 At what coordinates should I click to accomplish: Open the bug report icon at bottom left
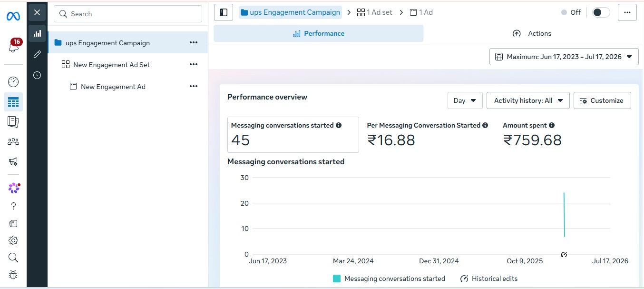pos(13,275)
